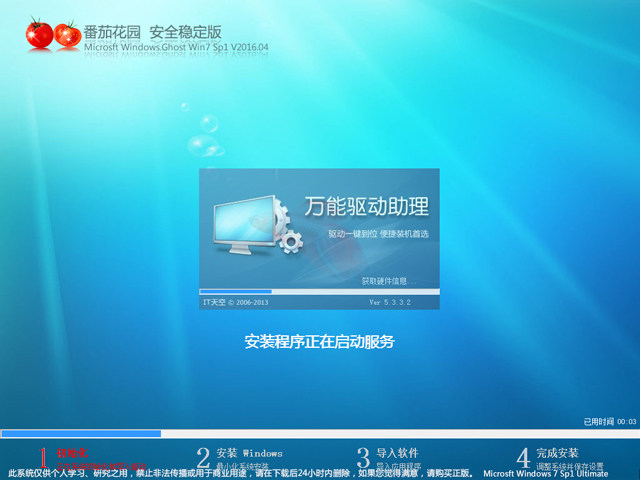The width and height of the screenshot is (640, 480).
Task: Select the 完成安装 step
Action: click(557, 453)
